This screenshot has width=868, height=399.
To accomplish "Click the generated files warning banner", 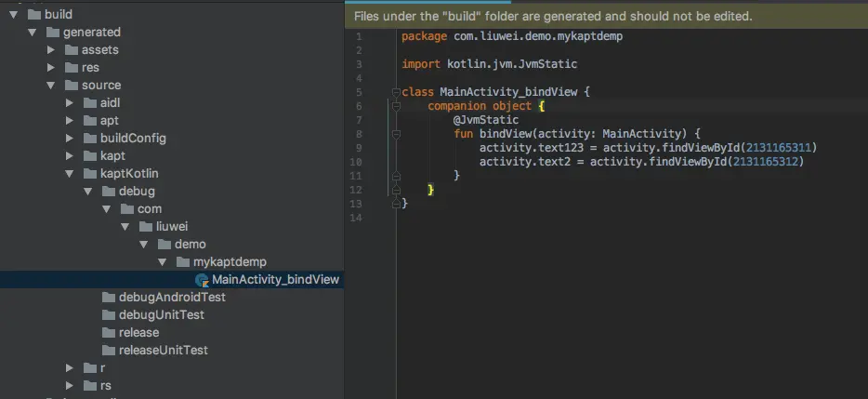I will 606,16.
